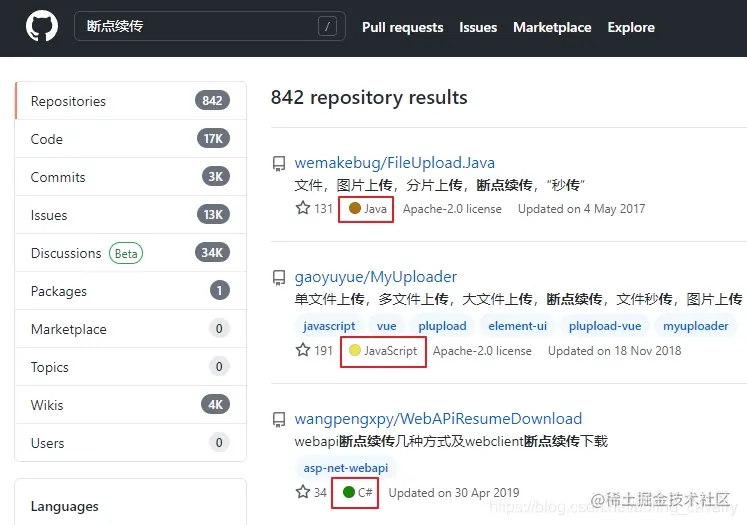Click the '842 repository results' heading
Image resolution: width=747 pixels, height=525 pixels.
[x=369, y=98]
